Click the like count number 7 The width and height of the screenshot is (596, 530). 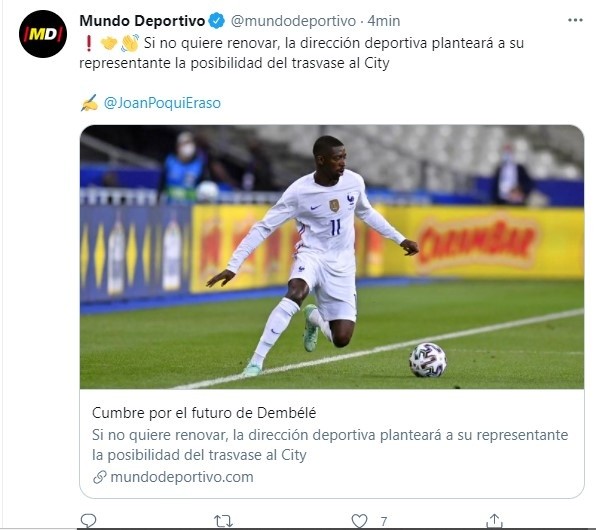(384, 521)
